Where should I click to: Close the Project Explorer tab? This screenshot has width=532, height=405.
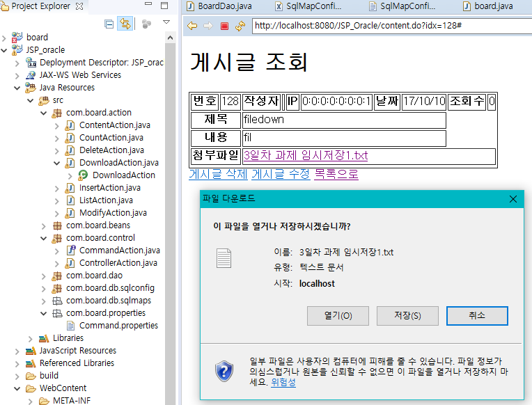[x=79, y=6]
